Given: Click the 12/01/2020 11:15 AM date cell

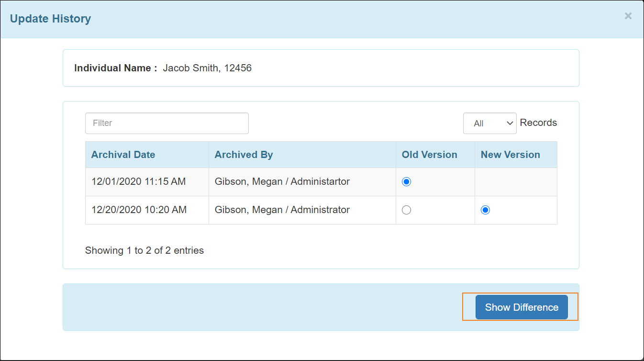Looking at the screenshot, I should (138, 182).
